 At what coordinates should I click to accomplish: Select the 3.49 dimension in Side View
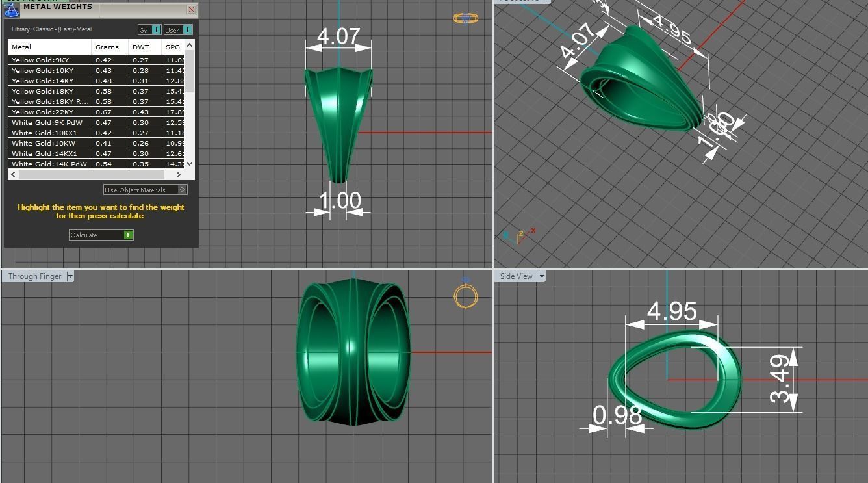pyautogui.click(x=780, y=378)
